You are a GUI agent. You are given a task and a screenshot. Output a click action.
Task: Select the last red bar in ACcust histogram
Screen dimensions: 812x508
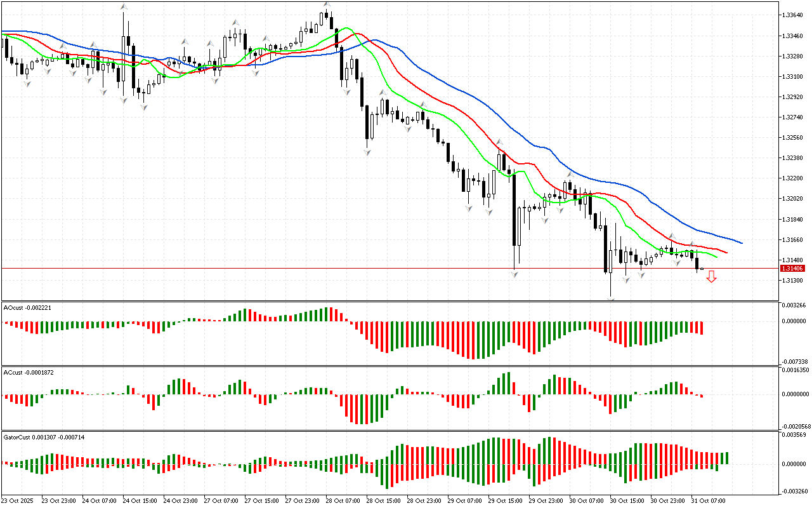(x=702, y=396)
